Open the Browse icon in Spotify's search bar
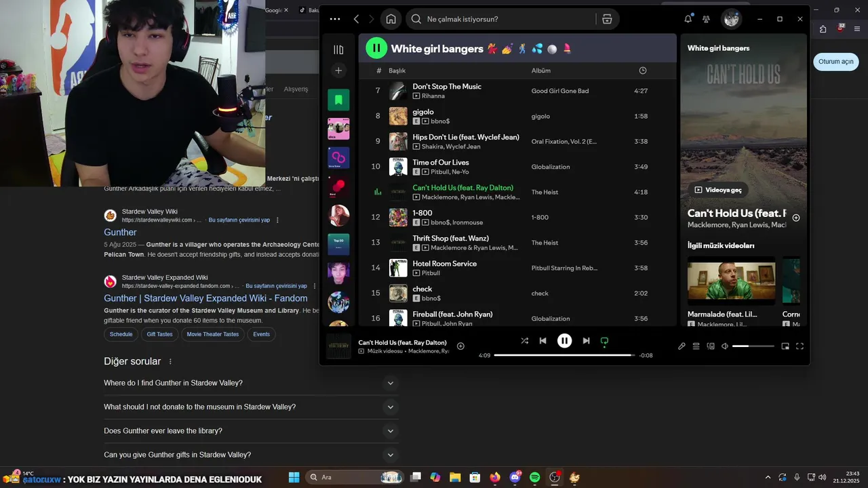This screenshot has height=488, width=868. point(607,19)
